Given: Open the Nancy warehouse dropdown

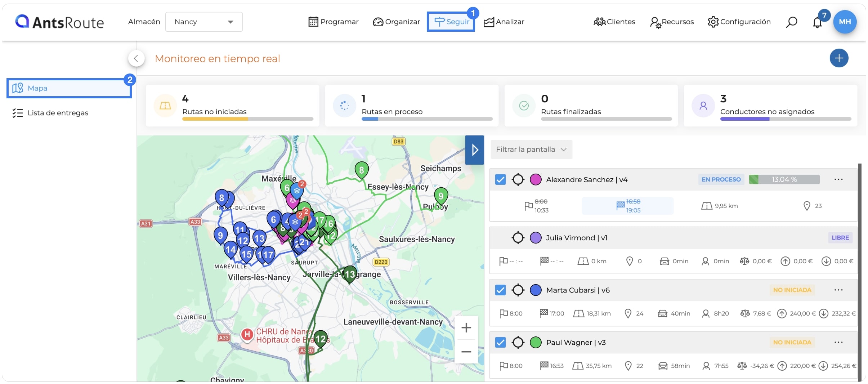Looking at the screenshot, I should point(204,22).
